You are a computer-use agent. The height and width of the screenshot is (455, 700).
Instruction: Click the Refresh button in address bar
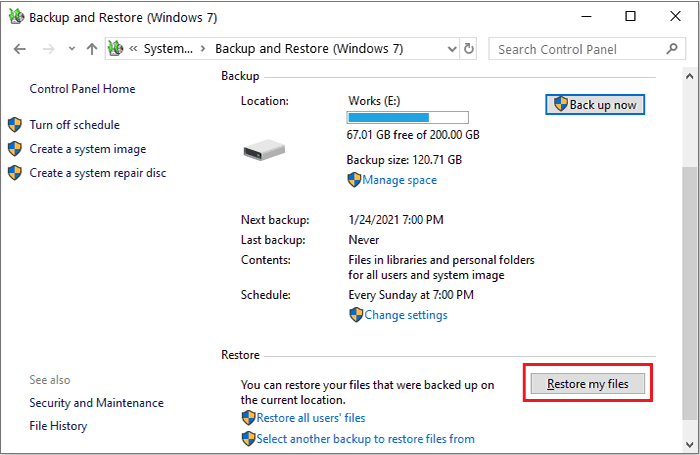(x=469, y=48)
